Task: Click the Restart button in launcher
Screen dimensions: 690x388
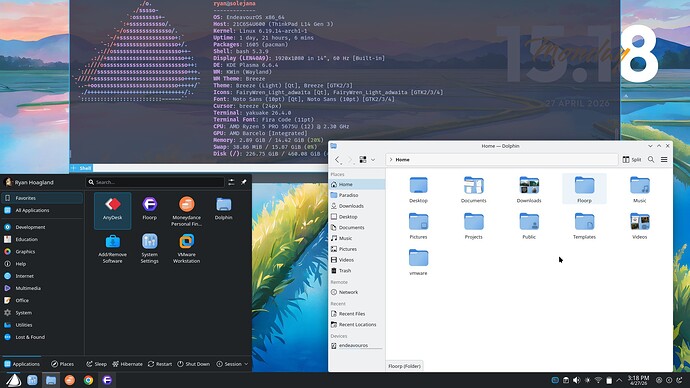Action: [160, 364]
